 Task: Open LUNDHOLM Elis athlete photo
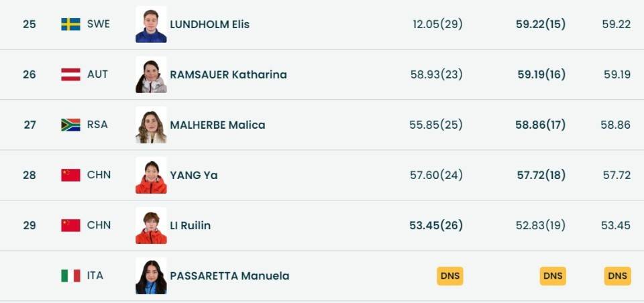coord(151,25)
